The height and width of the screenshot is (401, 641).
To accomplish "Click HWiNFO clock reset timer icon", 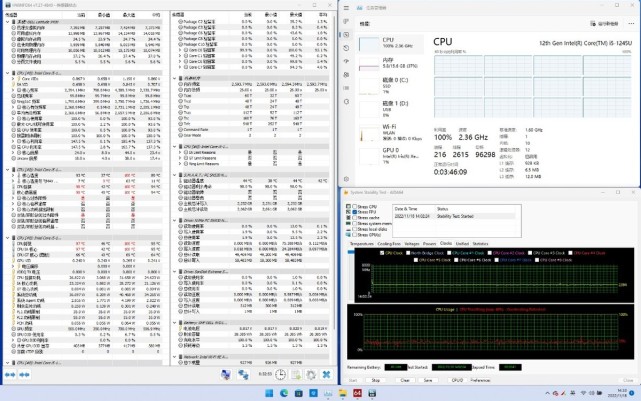I will (280, 374).
